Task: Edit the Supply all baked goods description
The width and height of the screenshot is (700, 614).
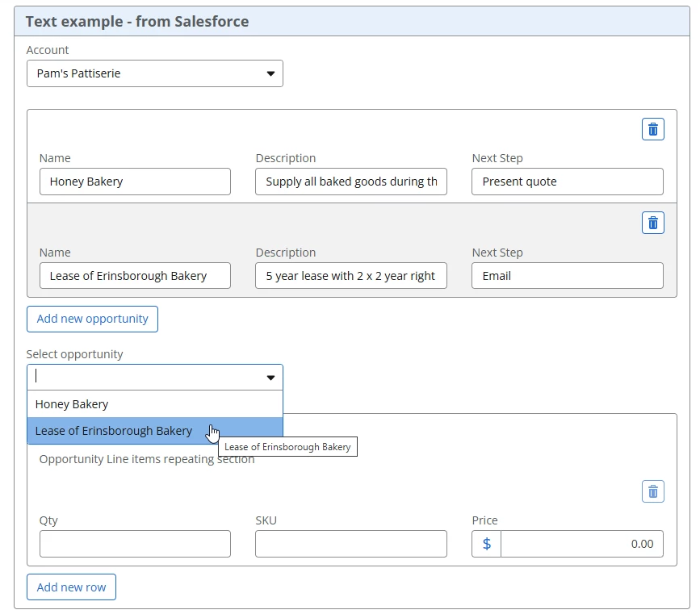Action: [350, 182]
